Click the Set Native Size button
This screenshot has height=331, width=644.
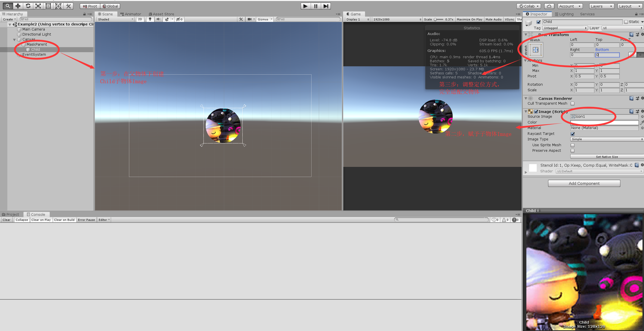(607, 157)
